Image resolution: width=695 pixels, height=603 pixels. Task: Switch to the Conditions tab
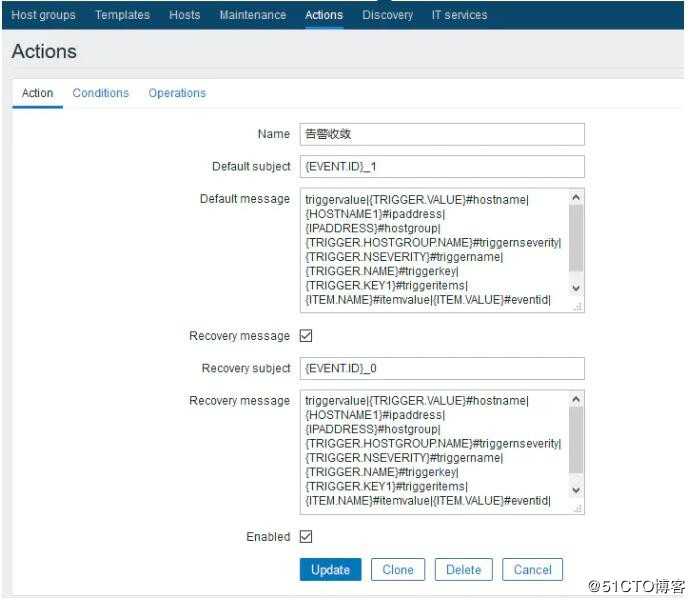tap(101, 93)
